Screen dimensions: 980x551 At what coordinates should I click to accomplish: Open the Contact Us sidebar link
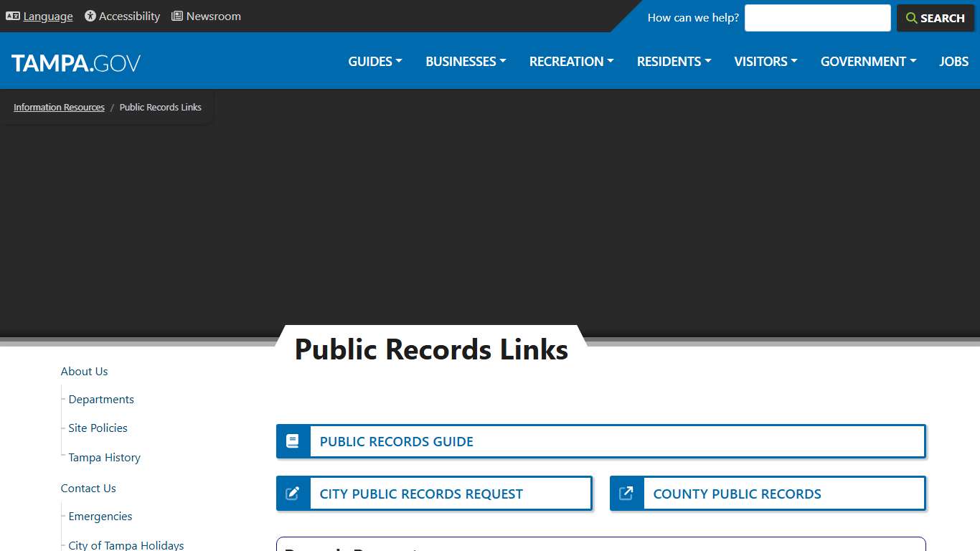(88, 488)
